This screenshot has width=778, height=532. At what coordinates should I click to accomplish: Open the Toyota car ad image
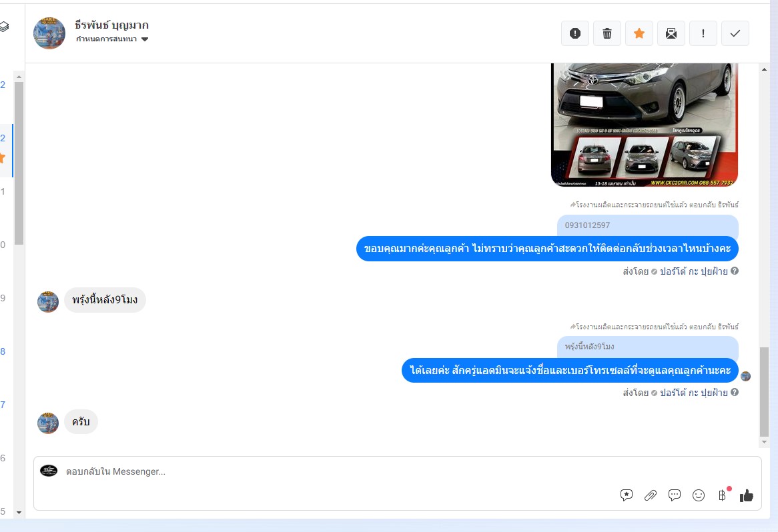click(x=645, y=125)
